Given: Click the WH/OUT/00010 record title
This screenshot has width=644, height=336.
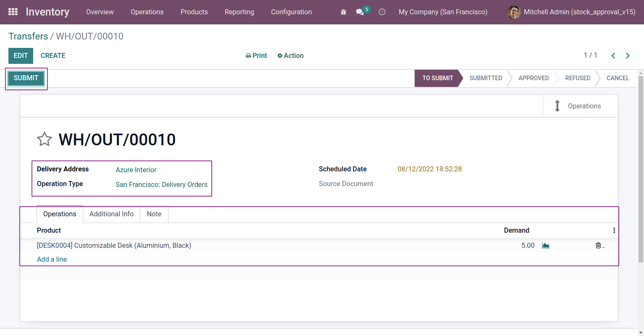Looking at the screenshot, I should (117, 139).
